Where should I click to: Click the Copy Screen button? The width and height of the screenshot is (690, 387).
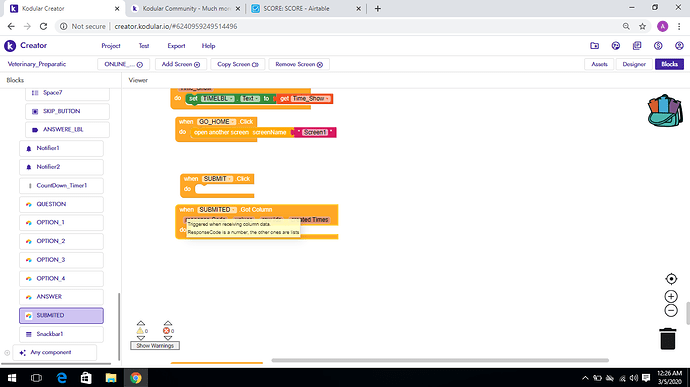point(238,64)
